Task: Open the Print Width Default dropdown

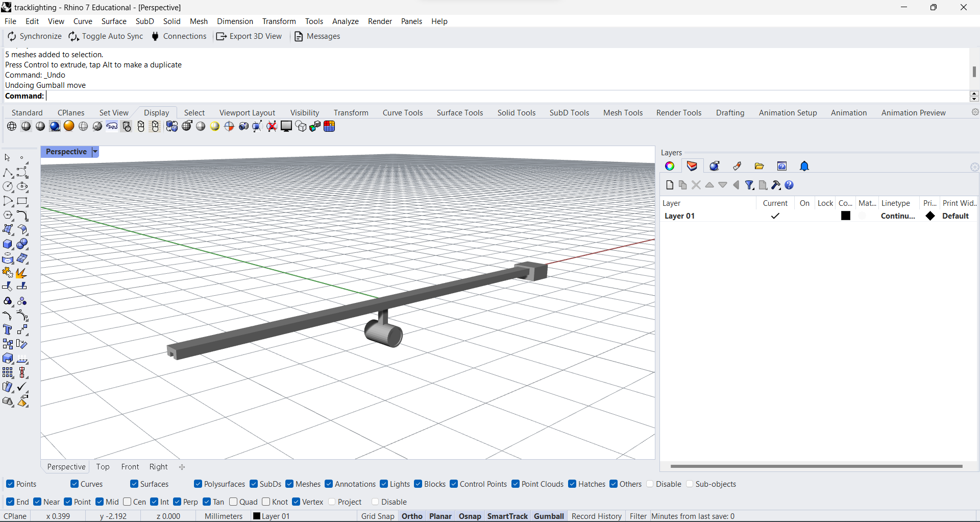Action: point(955,216)
